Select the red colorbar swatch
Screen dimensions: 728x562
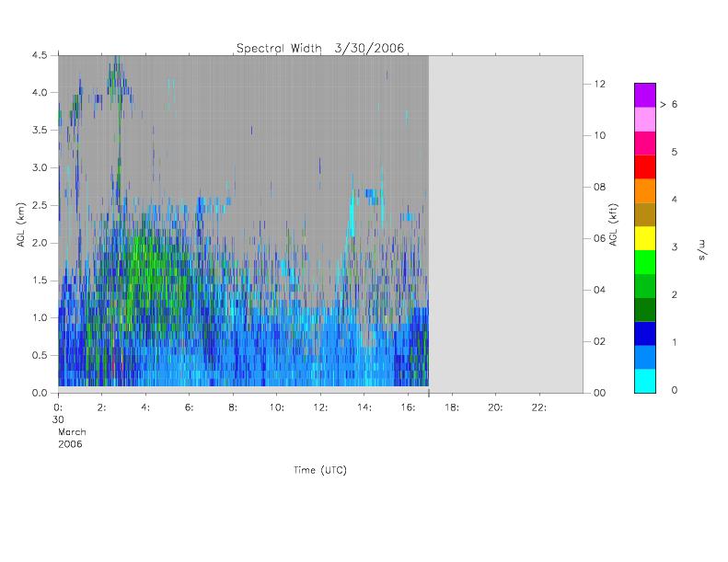[x=645, y=166]
